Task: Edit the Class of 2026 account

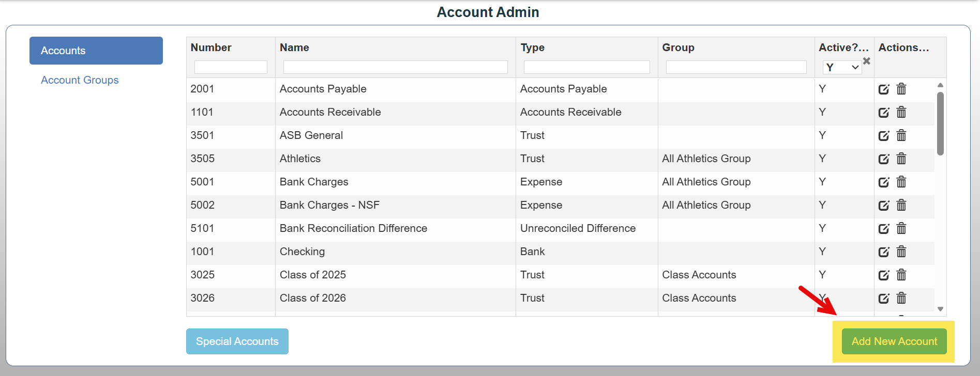Action: pos(884,298)
